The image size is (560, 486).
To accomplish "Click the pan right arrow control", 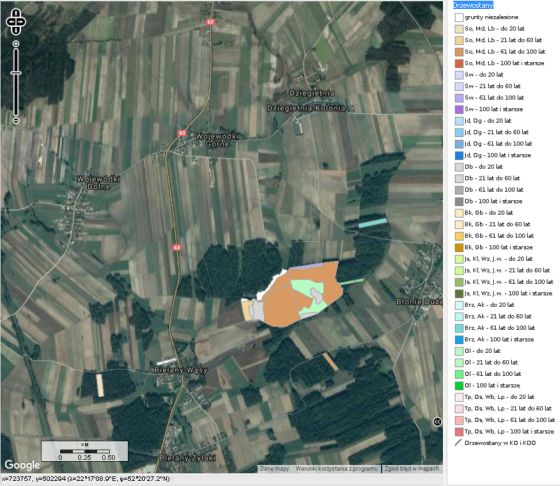I will coord(21,22).
